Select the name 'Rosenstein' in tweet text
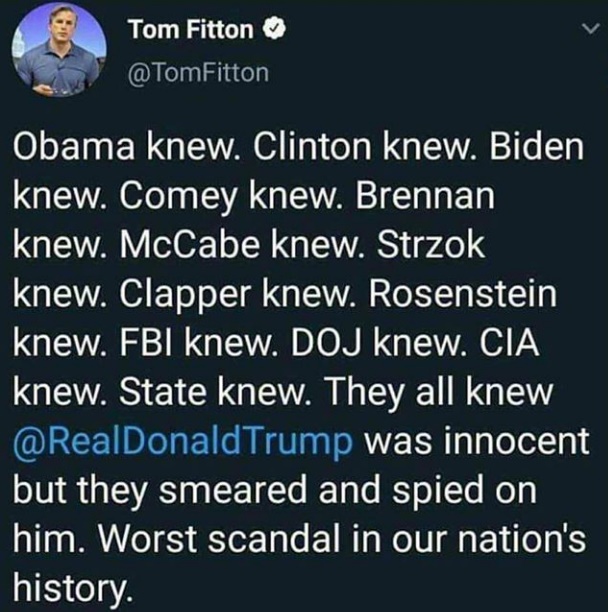 462,294
